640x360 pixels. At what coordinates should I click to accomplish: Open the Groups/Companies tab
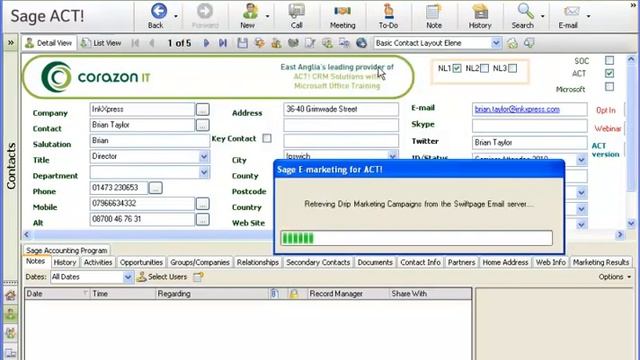tap(200, 262)
